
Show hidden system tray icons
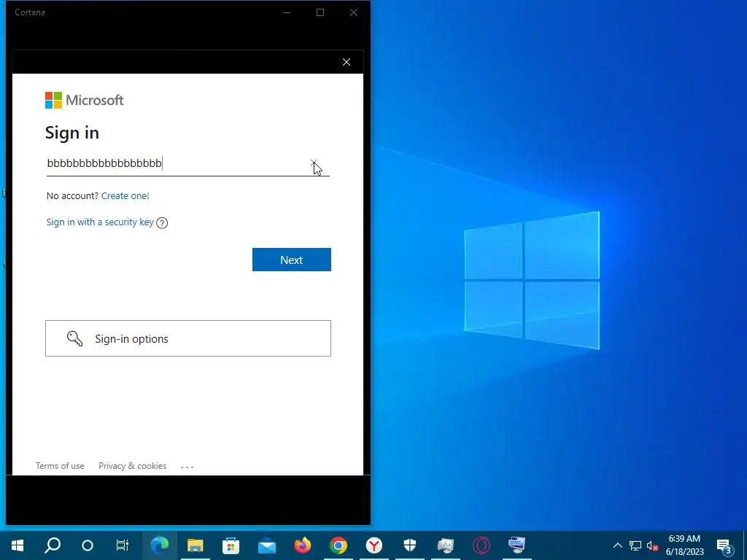point(617,545)
